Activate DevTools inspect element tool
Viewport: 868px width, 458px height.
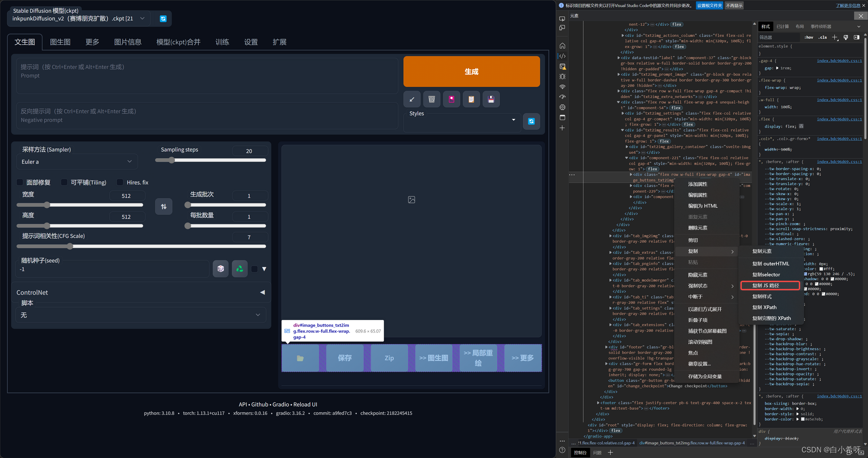(562, 19)
